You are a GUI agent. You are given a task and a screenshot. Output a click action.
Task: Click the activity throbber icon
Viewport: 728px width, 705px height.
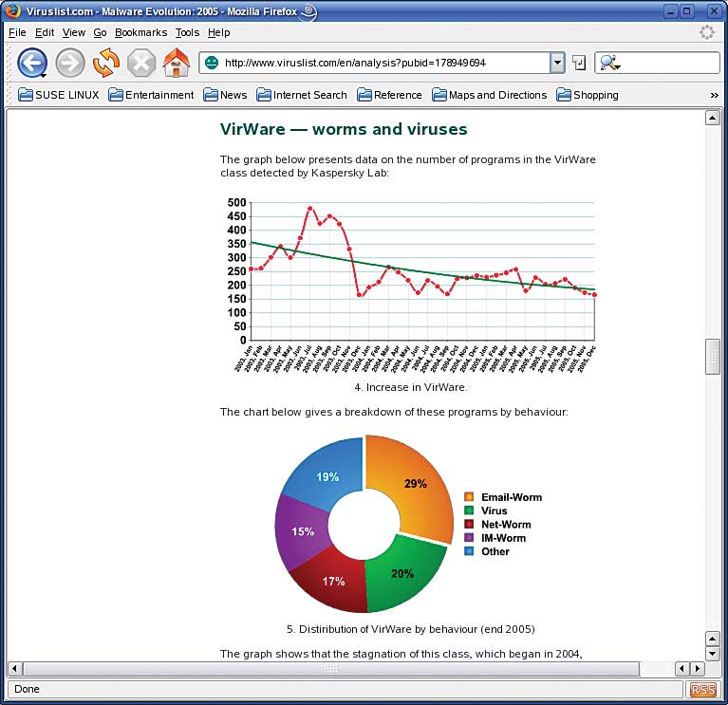pos(706,32)
